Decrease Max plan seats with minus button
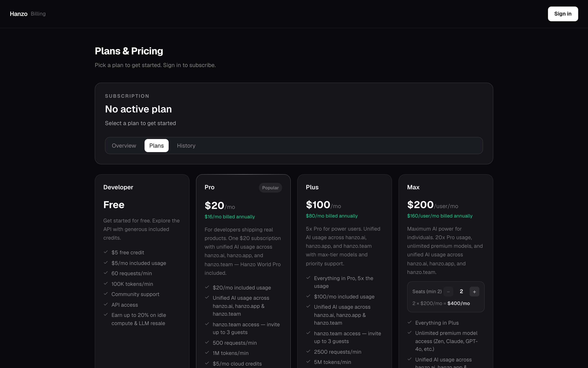This screenshot has width=588, height=368. (448, 292)
